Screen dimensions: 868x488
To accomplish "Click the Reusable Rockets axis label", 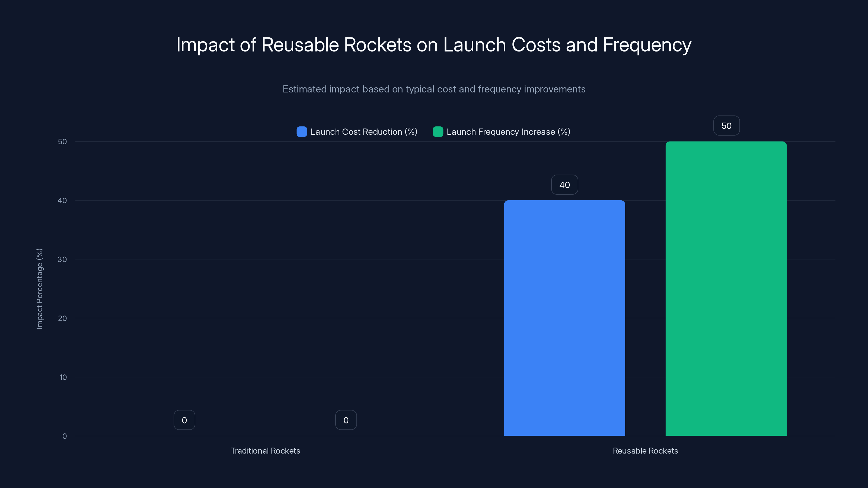I will click(x=645, y=451).
